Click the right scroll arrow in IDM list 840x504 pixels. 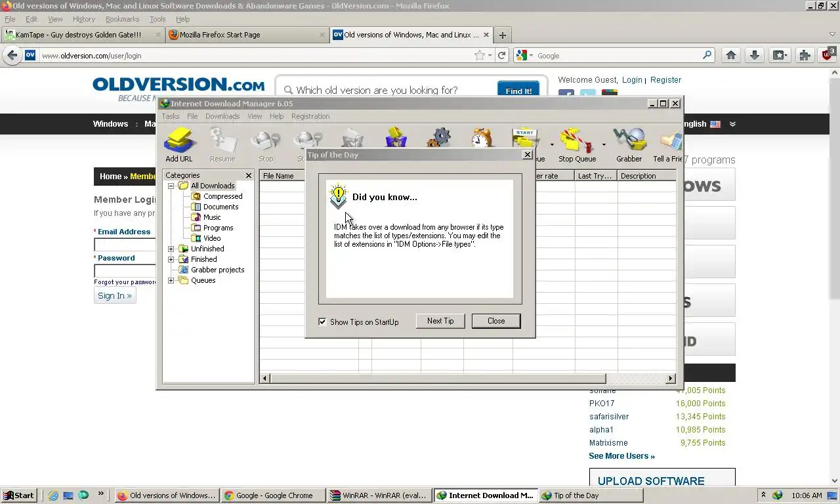point(671,378)
